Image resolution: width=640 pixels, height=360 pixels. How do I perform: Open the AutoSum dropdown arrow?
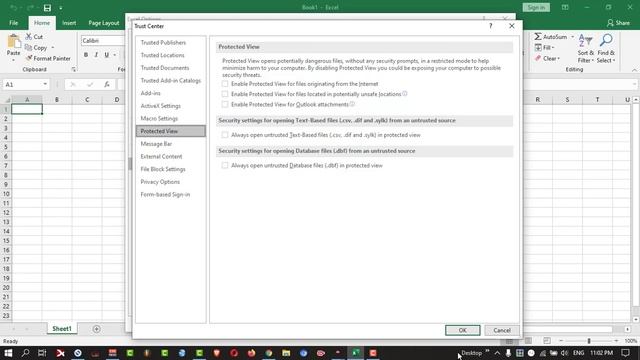(572, 37)
